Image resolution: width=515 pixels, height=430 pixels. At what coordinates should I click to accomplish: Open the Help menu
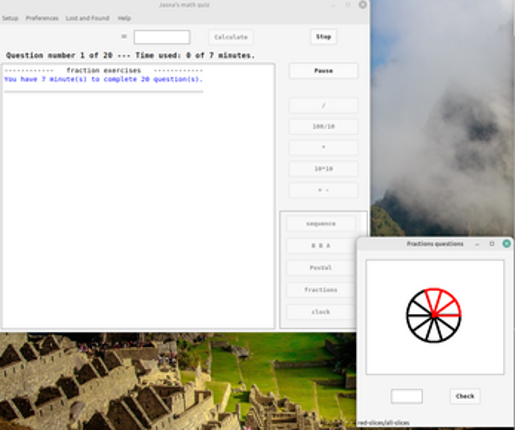124,18
